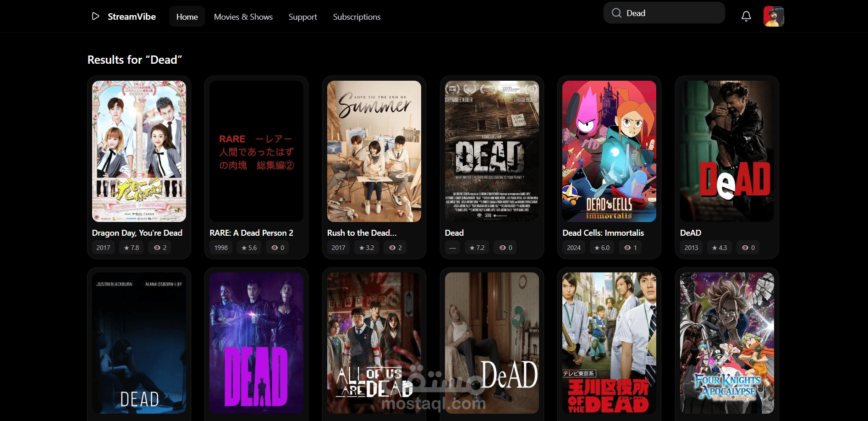Click the 7.8 star rating on Dragon Day

click(132, 248)
